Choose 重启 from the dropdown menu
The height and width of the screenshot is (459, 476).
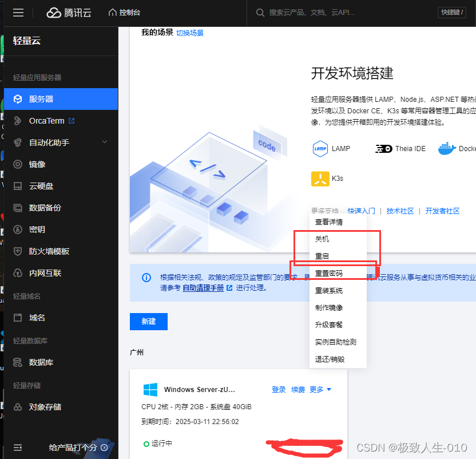pos(338,256)
